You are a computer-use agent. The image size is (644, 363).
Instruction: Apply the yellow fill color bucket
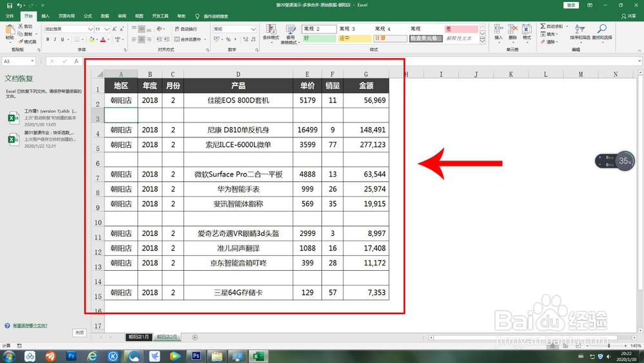coord(91,39)
